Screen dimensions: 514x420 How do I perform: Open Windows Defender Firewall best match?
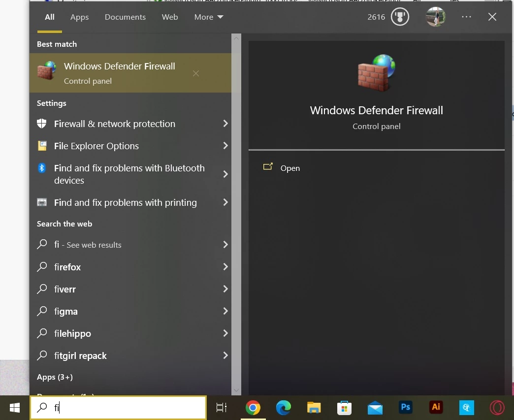(130, 73)
